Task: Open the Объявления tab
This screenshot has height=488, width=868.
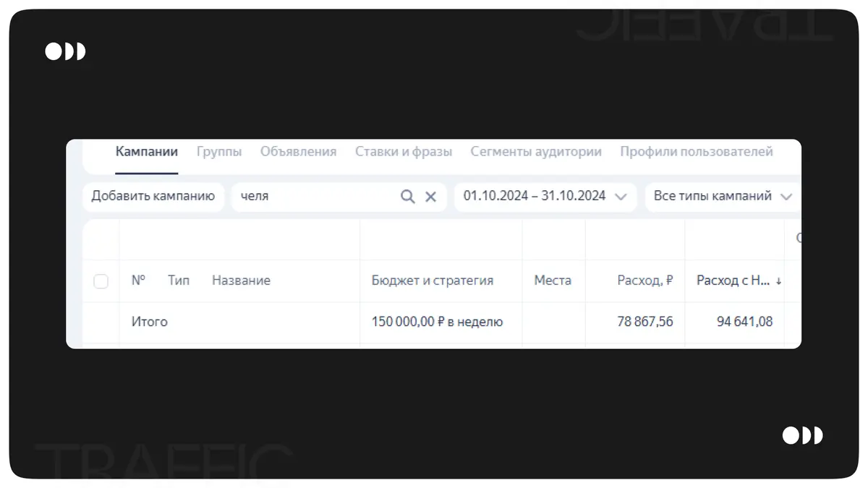Action: click(x=298, y=152)
